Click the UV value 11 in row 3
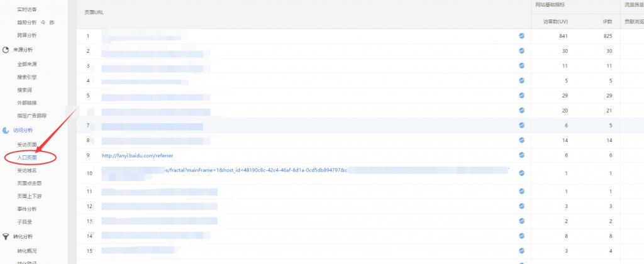Viewport: 644px width, 264px height. click(565, 66)
